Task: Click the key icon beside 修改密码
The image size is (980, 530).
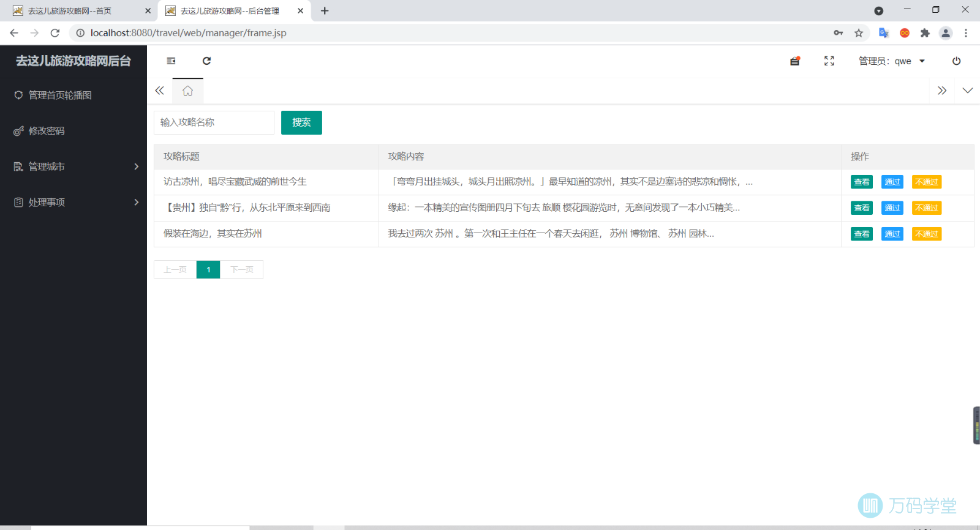Action: click(x=18, y=131)
